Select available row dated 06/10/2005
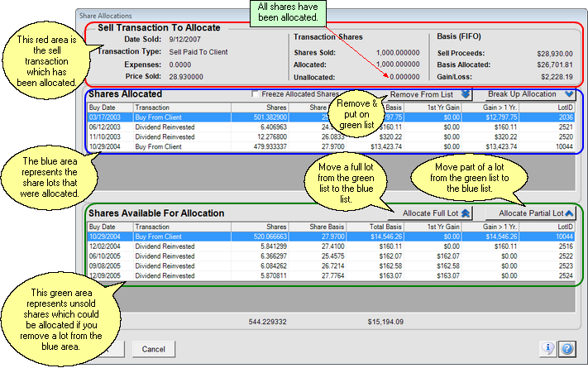Image resolution: width=588 pixels, height=368 pixels. point(331,256)
